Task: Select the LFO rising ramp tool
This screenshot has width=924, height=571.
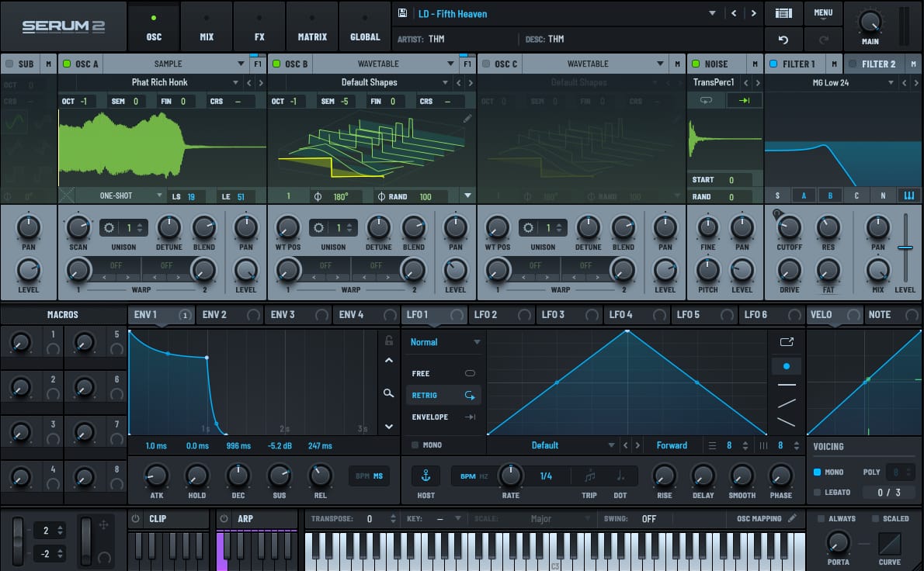Action: click(x=786, y=403)
